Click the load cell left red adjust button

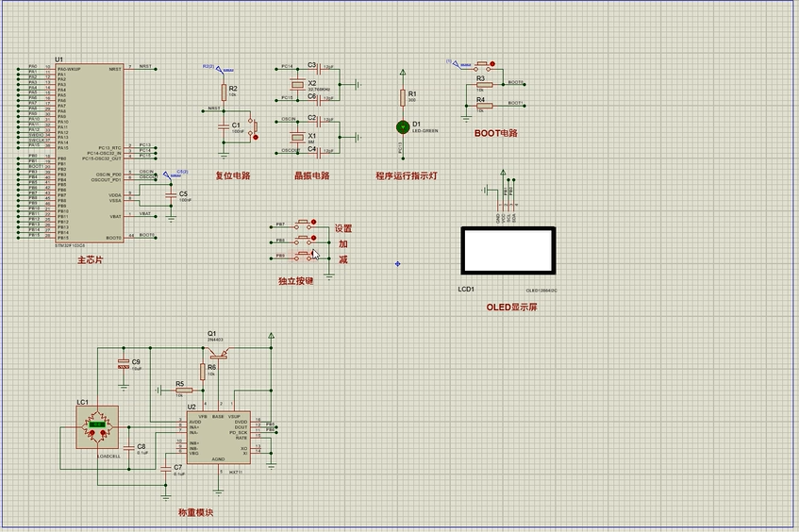click(x=92, y=433)
